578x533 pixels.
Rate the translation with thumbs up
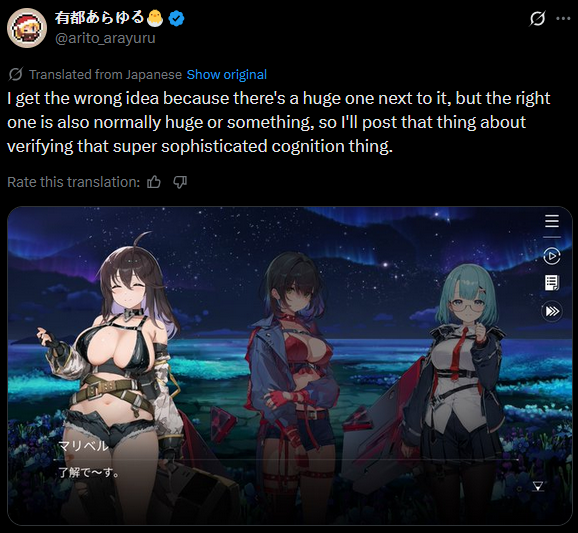click(x=154, y=182)
